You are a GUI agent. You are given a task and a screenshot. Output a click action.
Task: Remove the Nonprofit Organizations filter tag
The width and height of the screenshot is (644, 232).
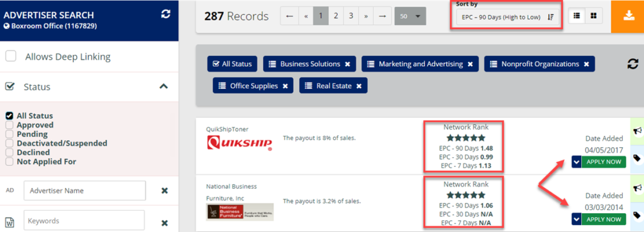pyautogui.click(x=587, y=64)
